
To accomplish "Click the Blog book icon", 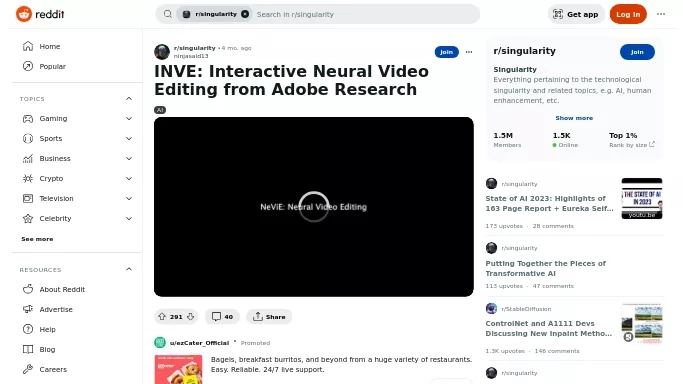I will (x=28, y=349).
